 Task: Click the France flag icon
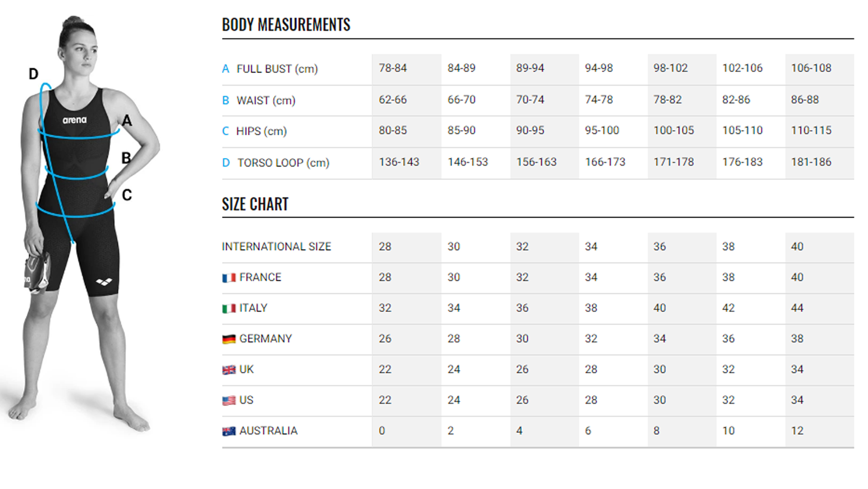228,278
